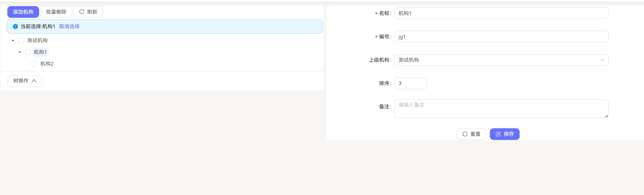Click the 保存 button to save
Screen dimensions: 644x195
tap(504, 134)
